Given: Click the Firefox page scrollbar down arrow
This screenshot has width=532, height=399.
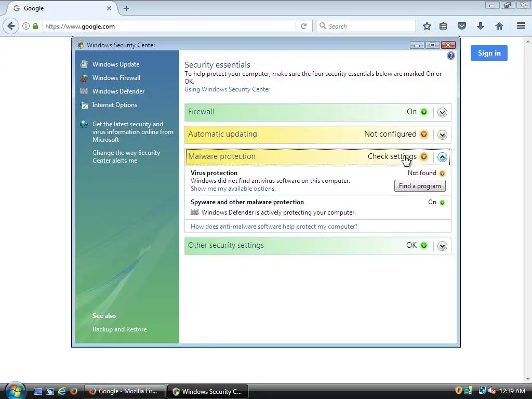Looking at the screenshot, I should click(528, 379).
